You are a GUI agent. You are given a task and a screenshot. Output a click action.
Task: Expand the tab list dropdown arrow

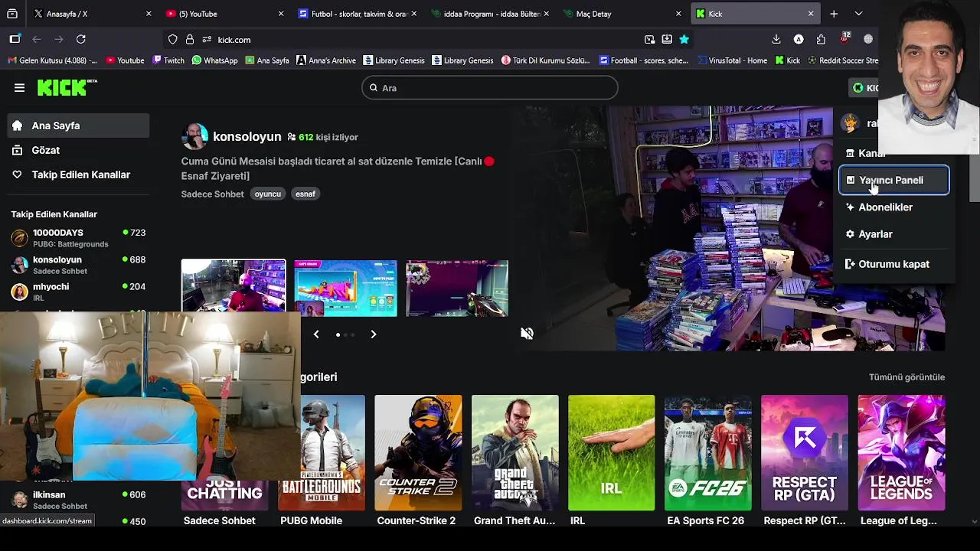858,14
